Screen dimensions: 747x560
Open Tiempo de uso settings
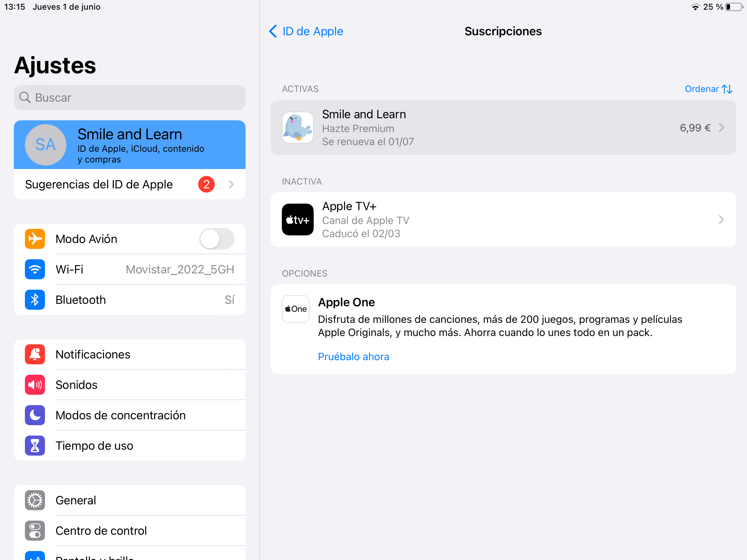[130, 446]
